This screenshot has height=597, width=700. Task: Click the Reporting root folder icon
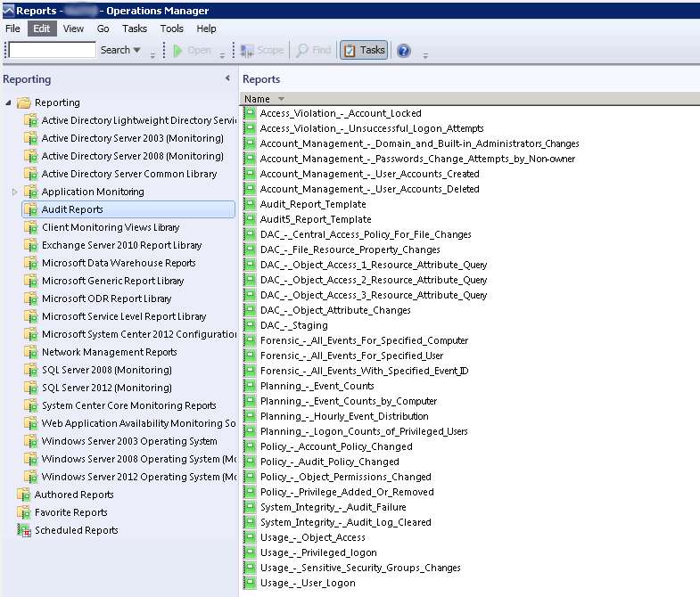point(24,103)
